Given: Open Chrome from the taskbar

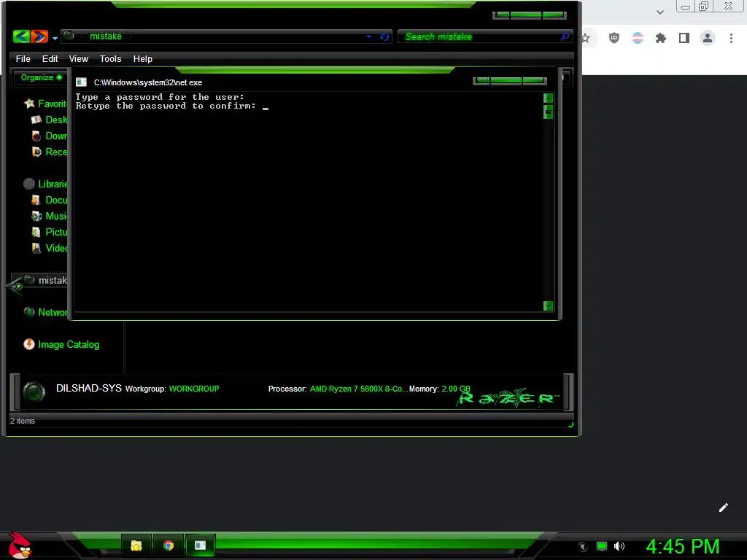Looking at the screenshot, I should coord(169,545).
